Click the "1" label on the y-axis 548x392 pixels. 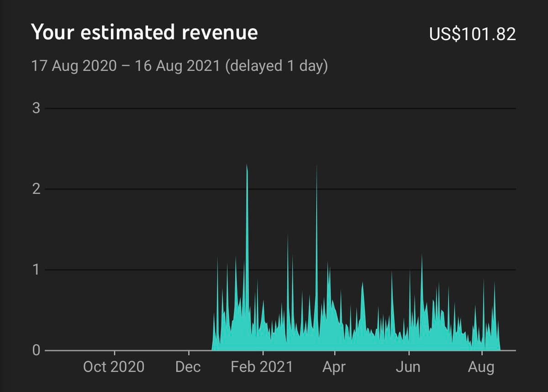[x=36, y=270]
